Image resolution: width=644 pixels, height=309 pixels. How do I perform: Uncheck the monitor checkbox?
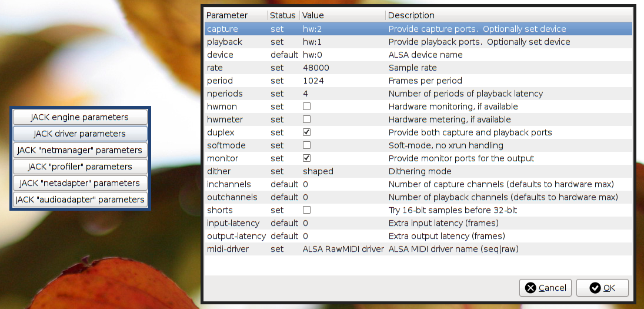306,158
